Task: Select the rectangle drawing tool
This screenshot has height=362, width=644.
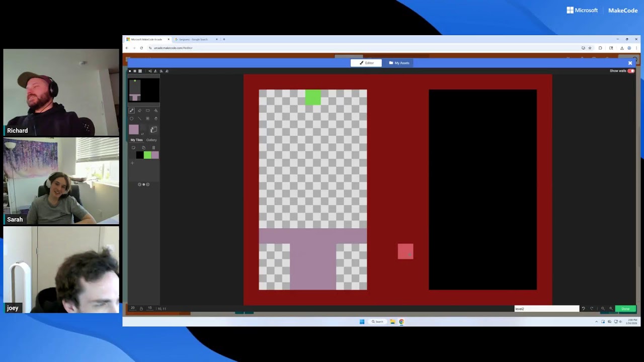Action: [147, 111]
